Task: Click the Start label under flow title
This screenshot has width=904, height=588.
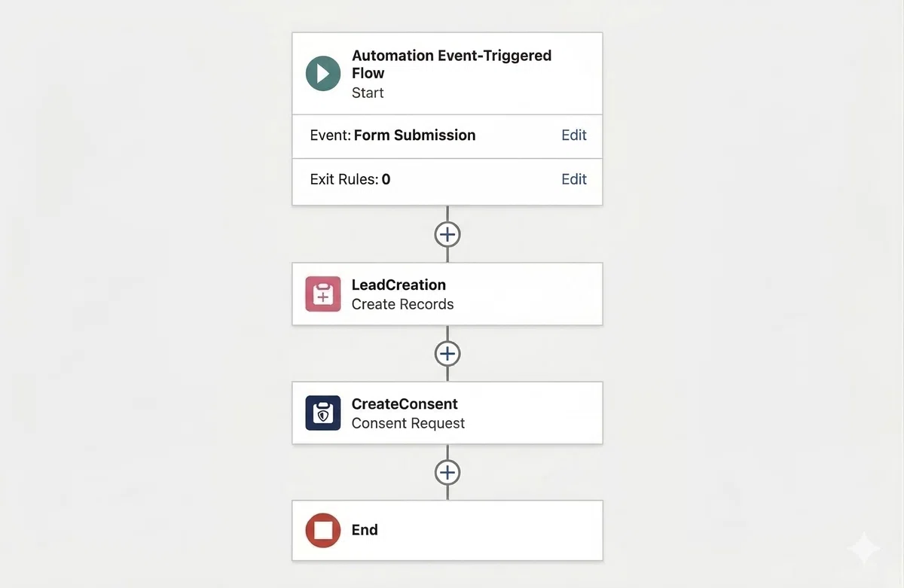Action: click(368, 93)
